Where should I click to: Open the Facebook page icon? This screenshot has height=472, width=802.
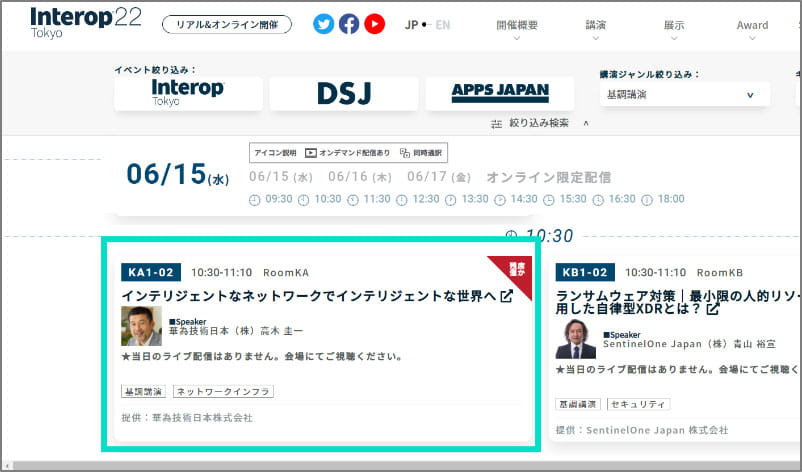(x=349, y=24)
